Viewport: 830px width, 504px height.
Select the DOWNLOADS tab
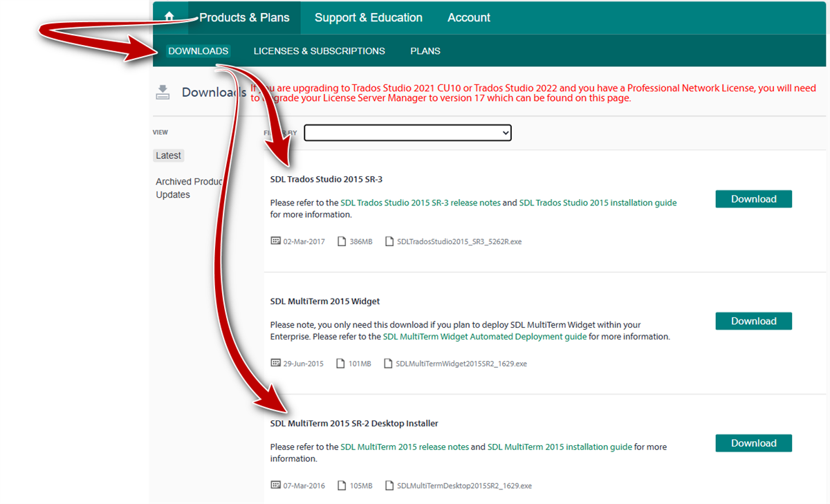pyautogui.click(x=198, y=50)
